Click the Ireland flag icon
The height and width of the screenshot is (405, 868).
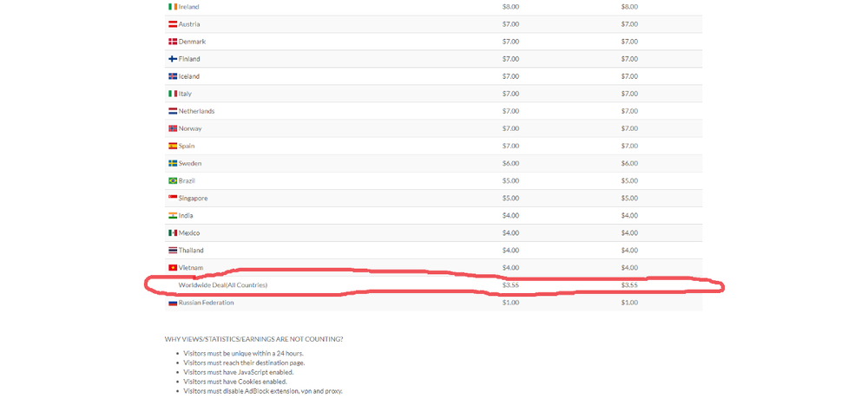(x=172, y=7)
